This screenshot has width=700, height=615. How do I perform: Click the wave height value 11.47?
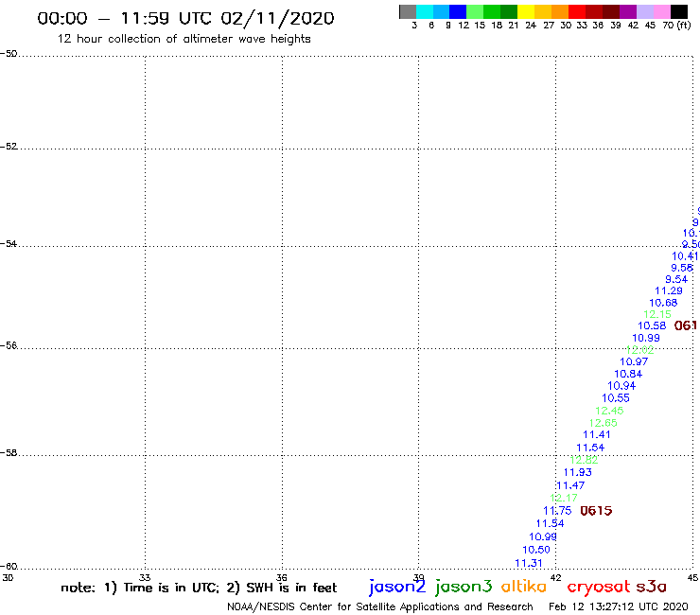point(570,485)
